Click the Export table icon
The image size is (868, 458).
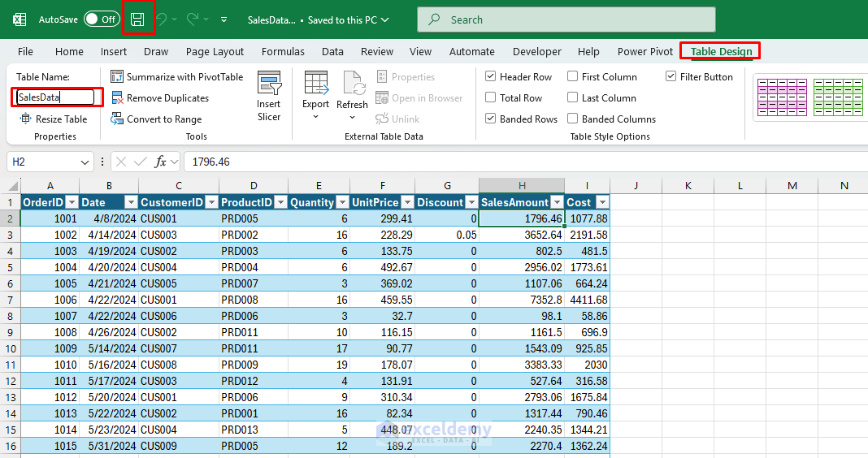[x=316, y=83]
